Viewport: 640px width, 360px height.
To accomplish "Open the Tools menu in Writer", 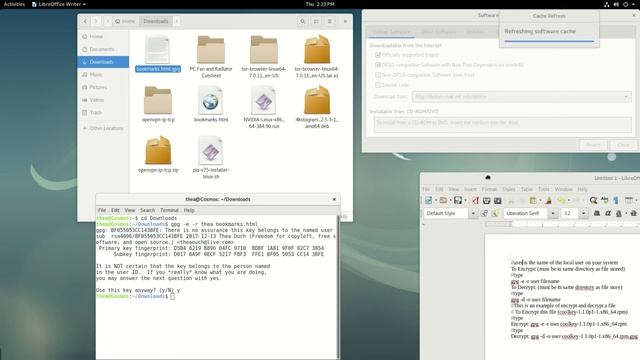I will (x=543, y=189).
